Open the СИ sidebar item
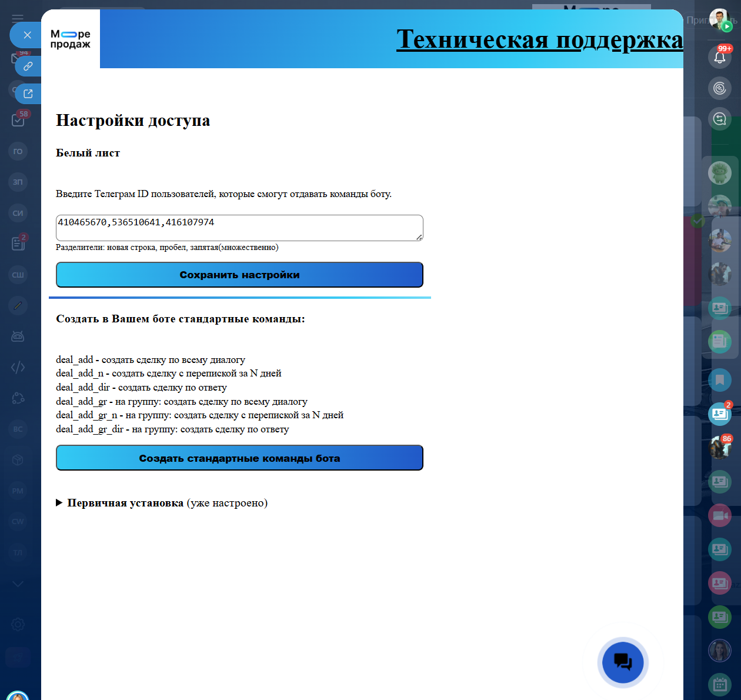741x700 pixels. pyautogui.click(x=18, y=213)
